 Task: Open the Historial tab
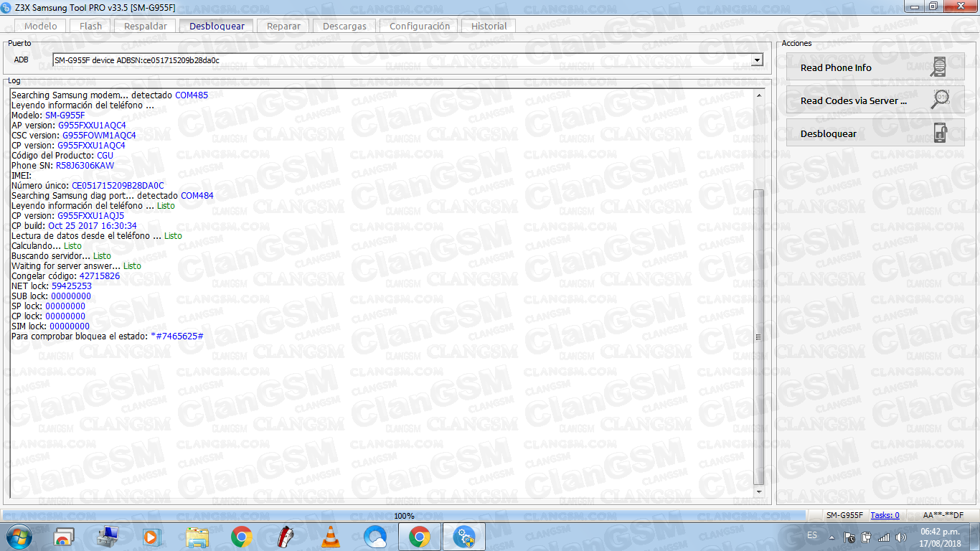click(489, 26)
